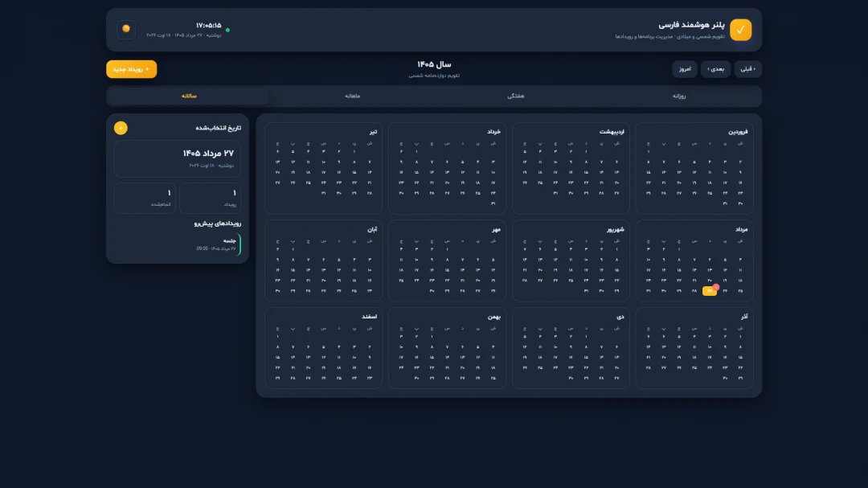The image size is (868, 488).
Task: Open the اسفند month title
Action: 369,317
